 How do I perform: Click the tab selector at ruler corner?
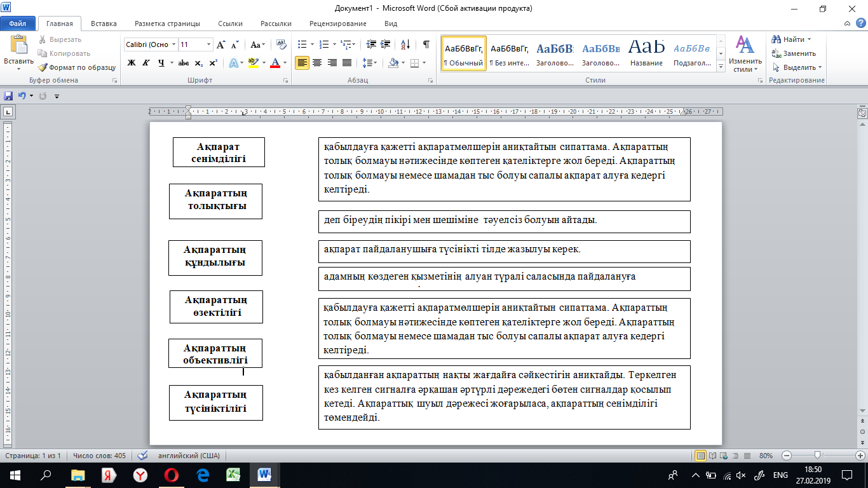pyautogui.click(x=8, y=112)
